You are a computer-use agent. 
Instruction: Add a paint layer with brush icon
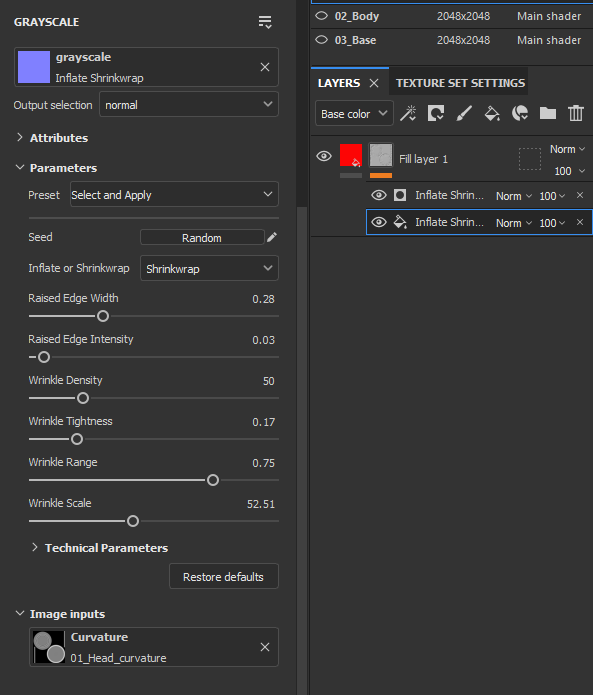point(464,113)
